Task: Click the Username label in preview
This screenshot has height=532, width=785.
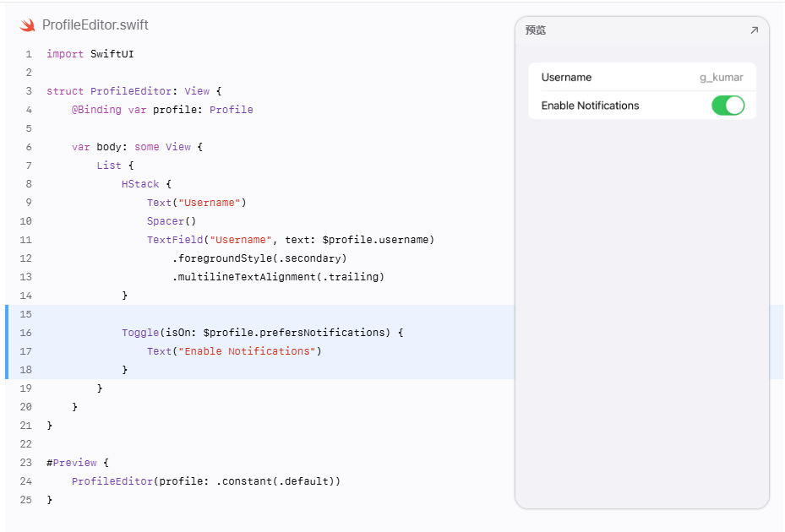Action: point(566,78)
